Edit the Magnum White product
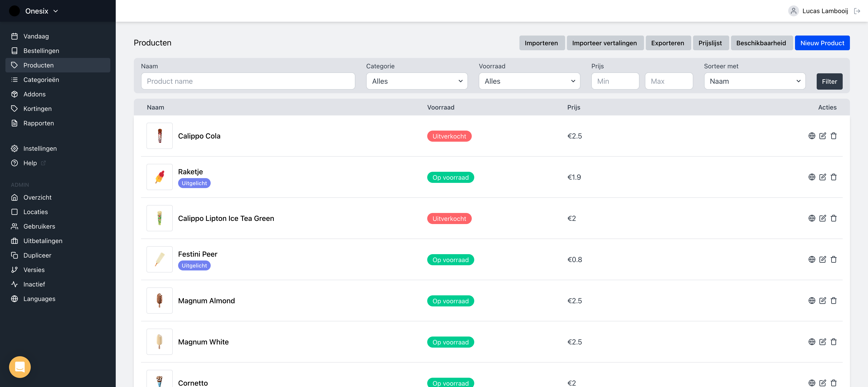 click(x=823, y=342)
